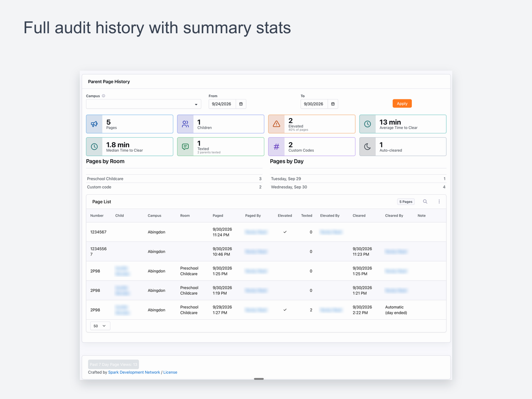Click number 1234567 in the page list
This screenshot has width=532, height=399.
pyautogui.click(x=99, y=232)
